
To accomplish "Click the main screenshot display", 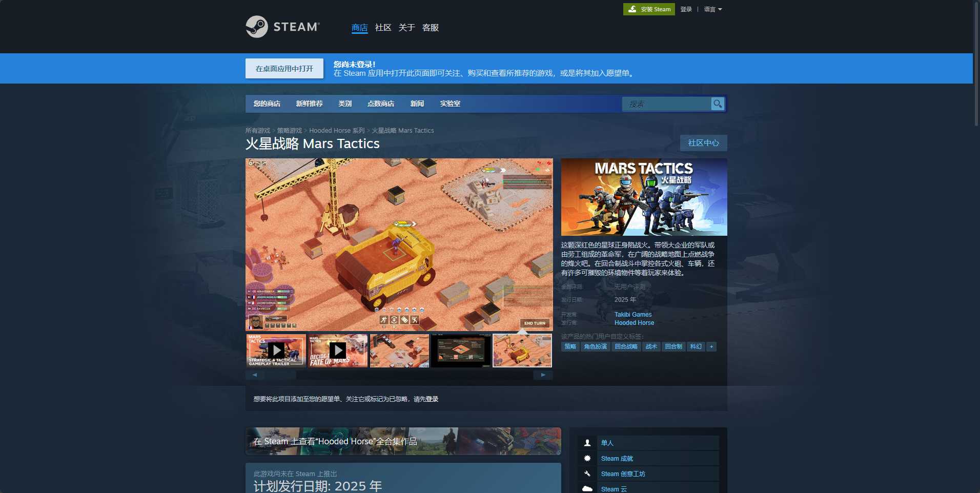I will (399, 244).
